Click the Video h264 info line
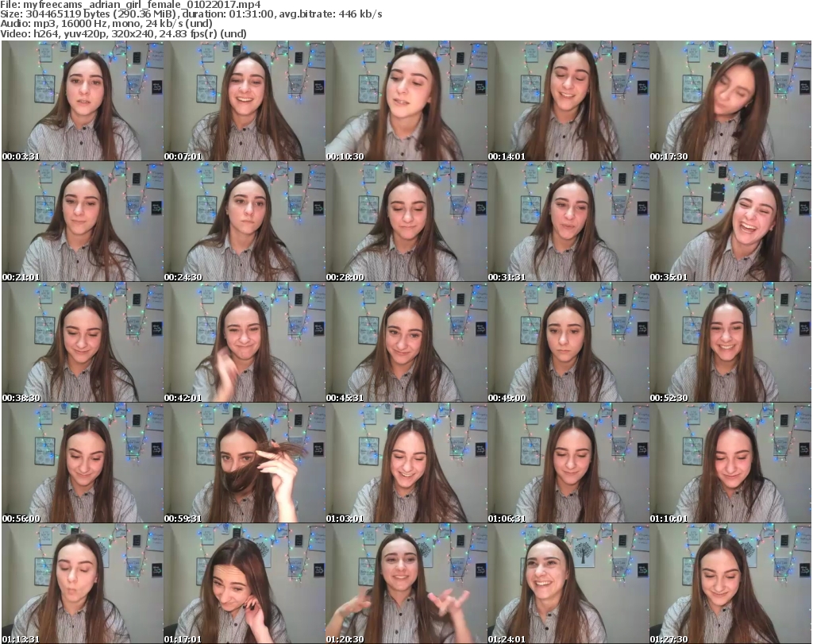The height and width of the screenshot is (644, 813). pyautogui.click(x=123, y=33)
